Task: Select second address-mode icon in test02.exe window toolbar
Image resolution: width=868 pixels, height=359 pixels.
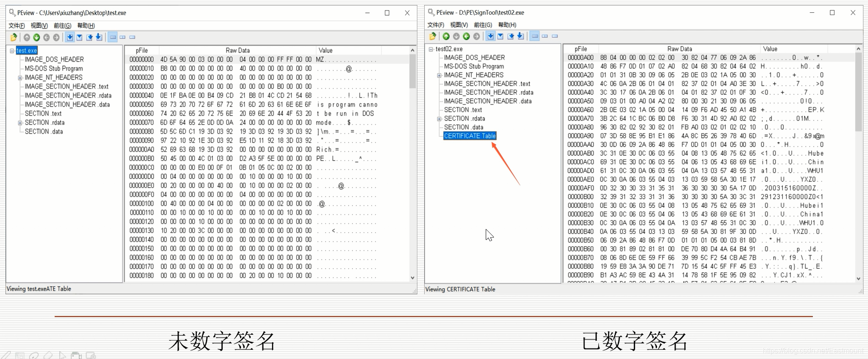Action: point(500,36)
